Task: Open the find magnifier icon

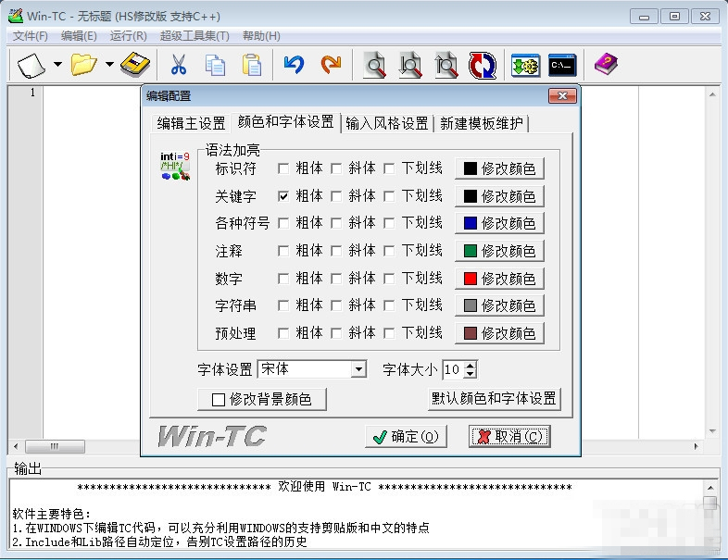Action: pyautogui.click(x=375, y=65)
